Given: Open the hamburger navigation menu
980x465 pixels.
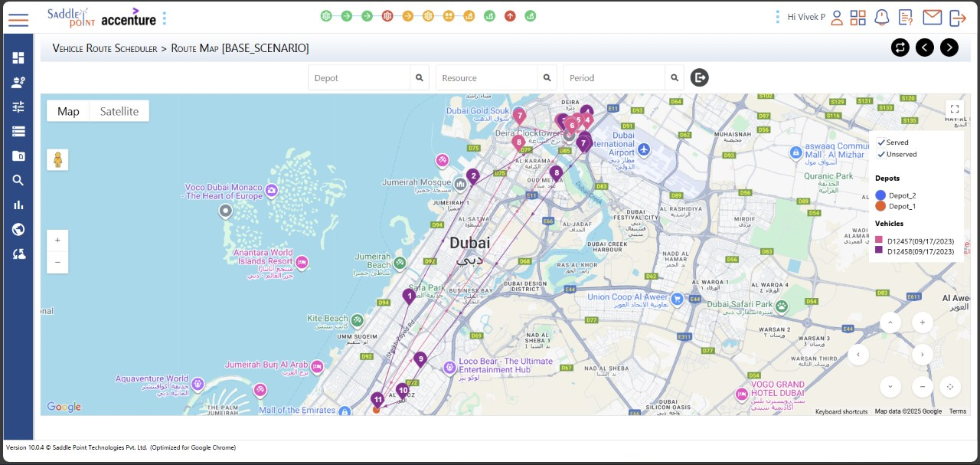Looking at the screenshot, I should (18, 18).
